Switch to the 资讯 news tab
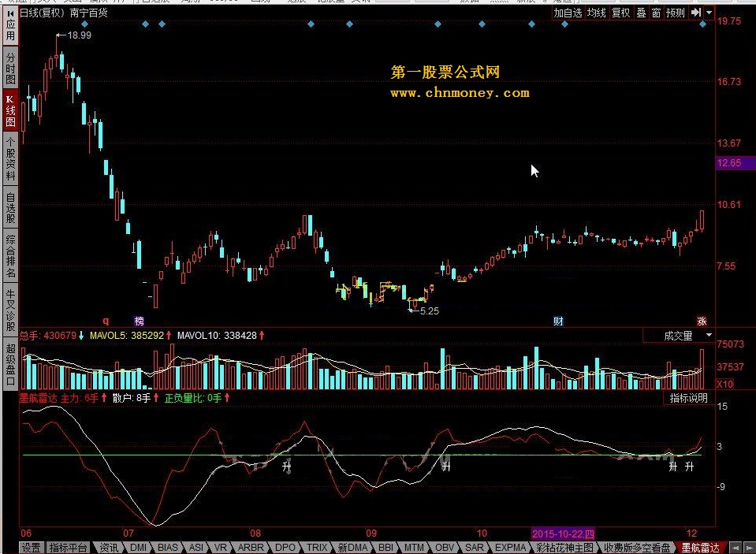This screenshot has width=756, height=554. coord(109,548)
